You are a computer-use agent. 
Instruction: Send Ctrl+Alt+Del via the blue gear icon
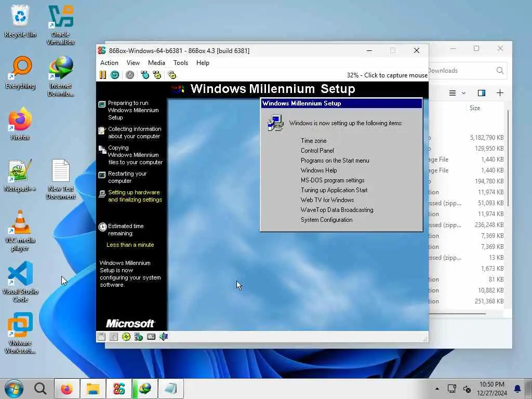coord(145,75)
